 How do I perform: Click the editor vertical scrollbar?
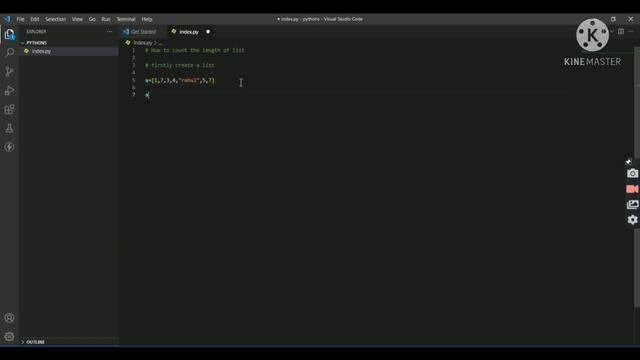point(637,176)
